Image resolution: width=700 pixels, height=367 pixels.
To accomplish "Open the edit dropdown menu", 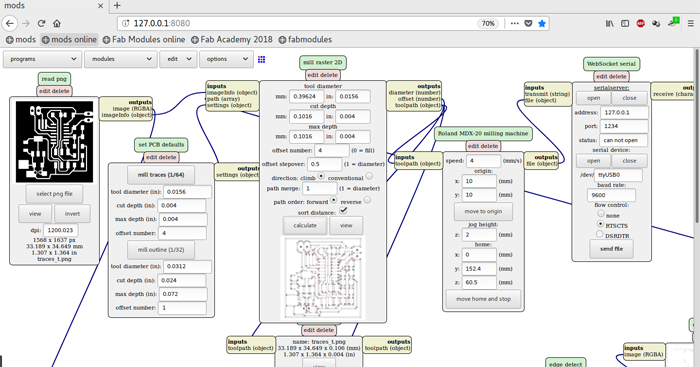I will coord(178,59).
